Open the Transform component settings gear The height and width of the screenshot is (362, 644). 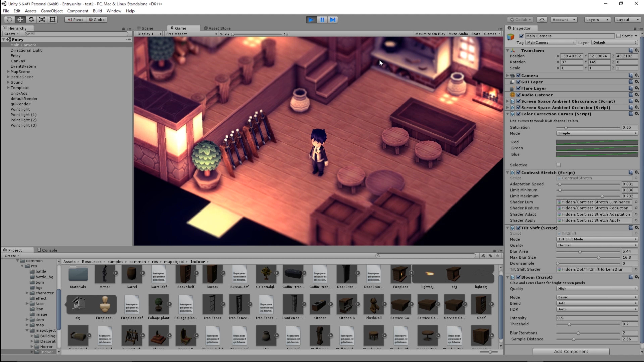636,50
